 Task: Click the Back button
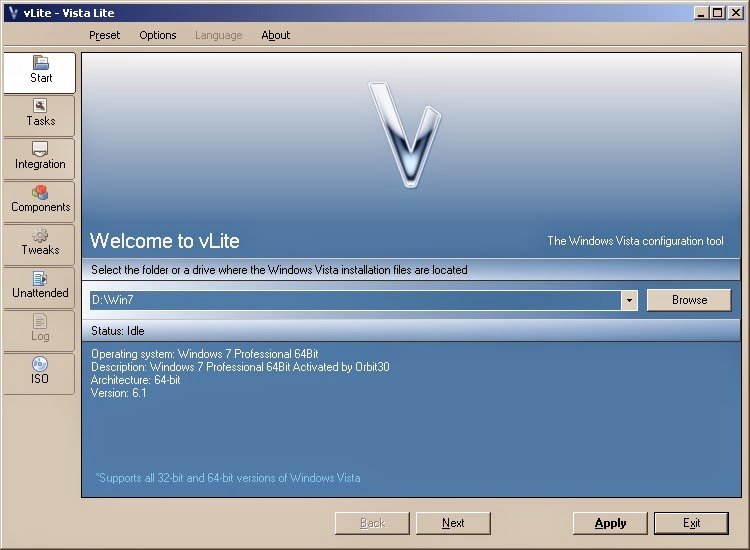372,523
